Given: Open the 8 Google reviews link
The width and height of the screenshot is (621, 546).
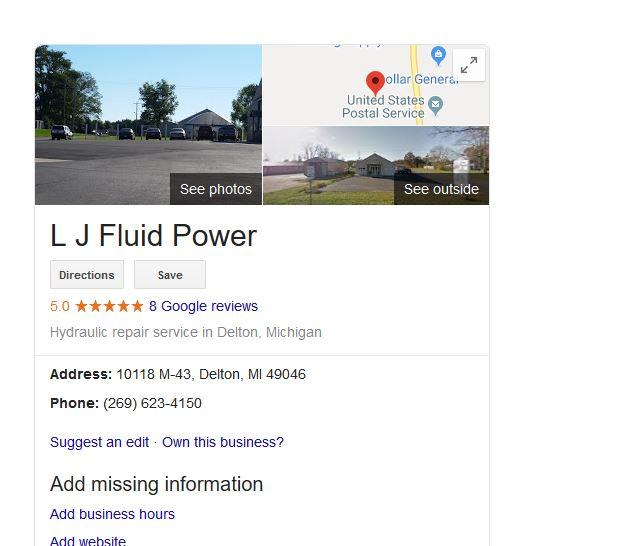Looking at the screenshot, I should [203, 306].
